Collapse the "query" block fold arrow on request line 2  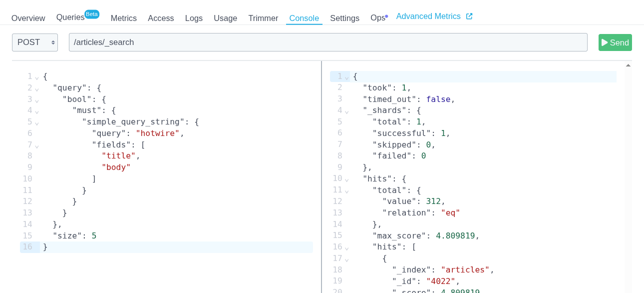click(x=37, y=88)
